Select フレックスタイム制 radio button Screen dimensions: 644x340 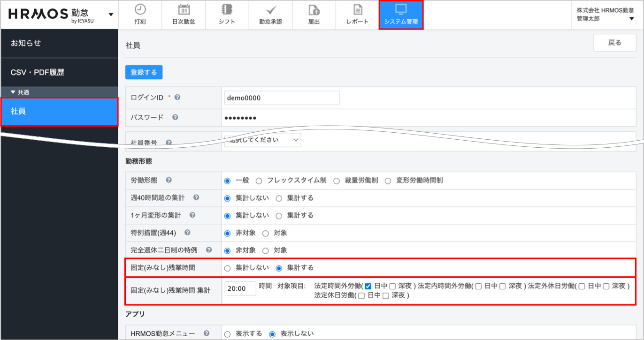pos(259,181)
